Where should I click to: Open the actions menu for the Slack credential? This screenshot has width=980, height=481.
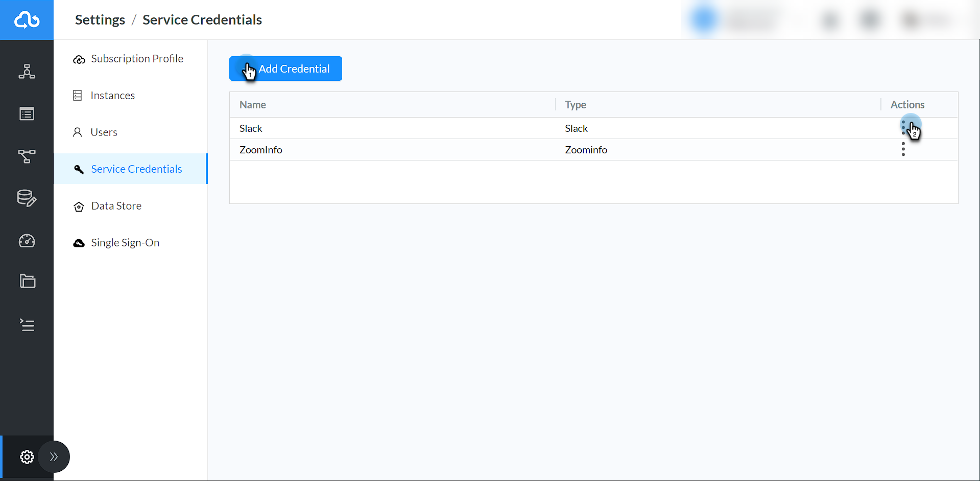[x=903, y=128]
